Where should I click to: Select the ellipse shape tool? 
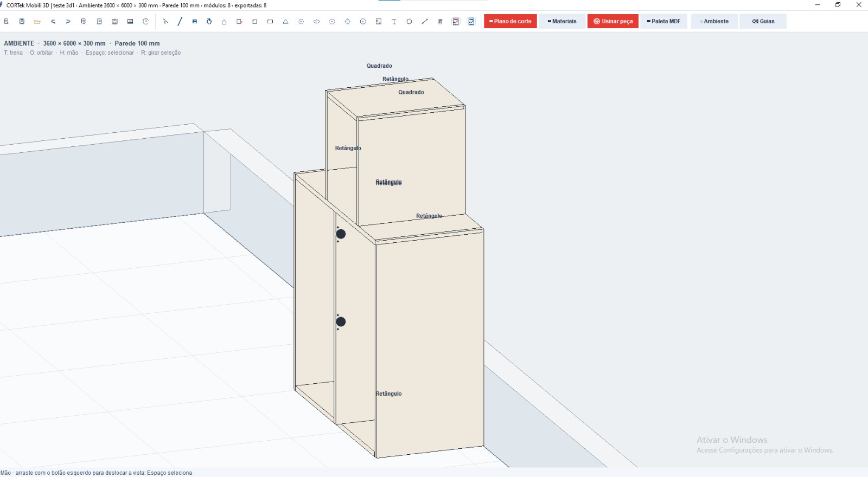[x=316, y=22]
